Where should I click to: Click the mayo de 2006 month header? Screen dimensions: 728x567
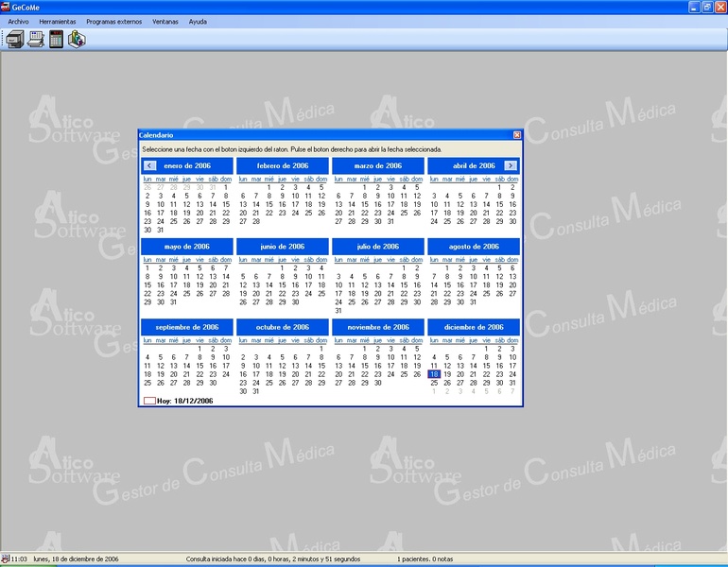[187, 247]
